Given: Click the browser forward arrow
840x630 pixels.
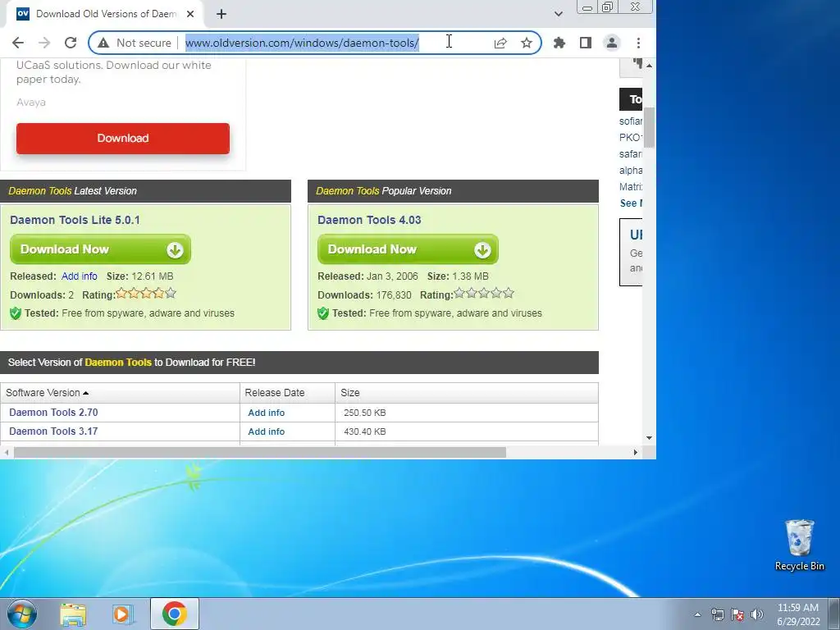Looking at the screenshot, I should click(44, 43).
